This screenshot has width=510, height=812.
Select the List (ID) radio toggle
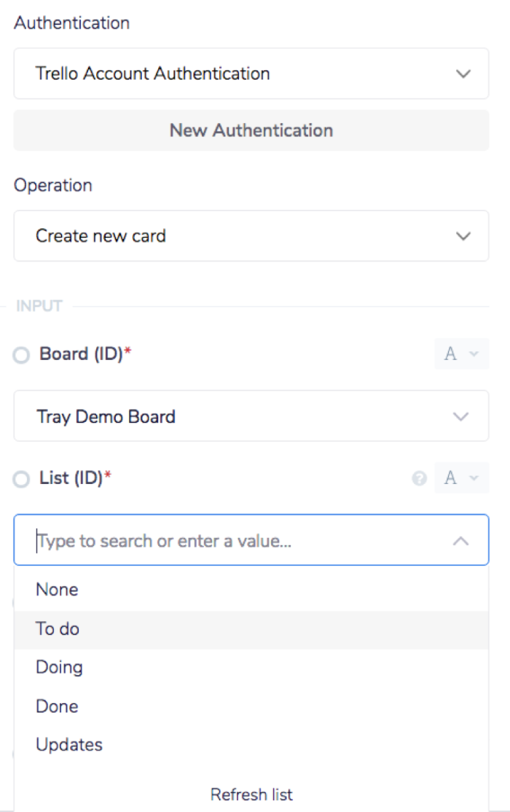point(20,479)
